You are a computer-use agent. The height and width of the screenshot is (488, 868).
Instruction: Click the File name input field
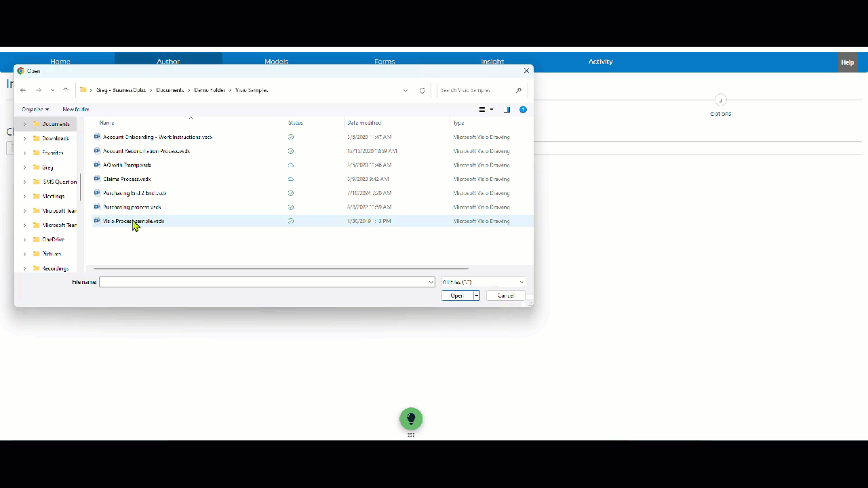263,282
